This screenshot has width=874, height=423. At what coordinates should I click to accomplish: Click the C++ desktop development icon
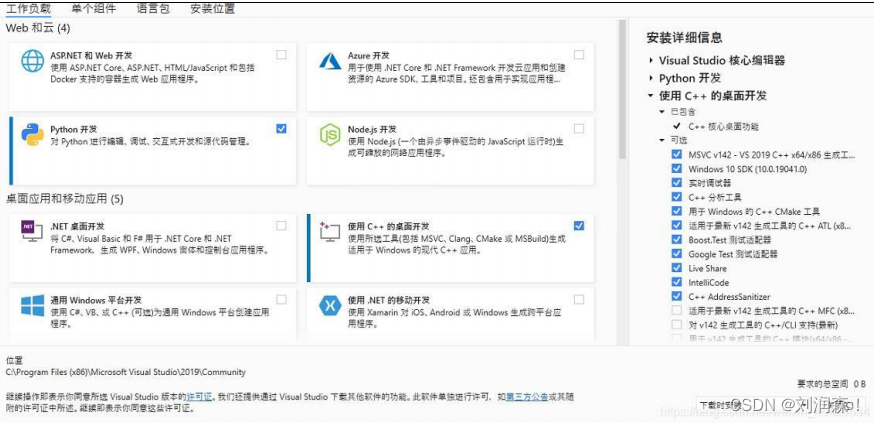[x=330, y=231]
